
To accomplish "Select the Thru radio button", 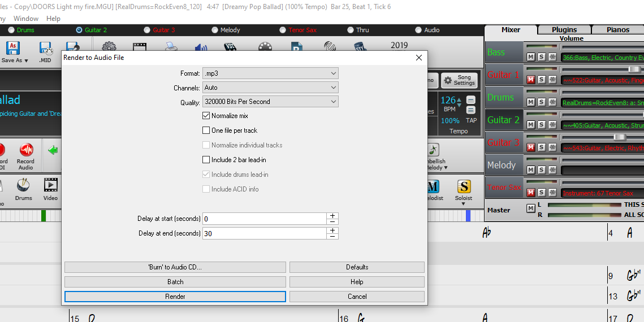I will point(351,30).
